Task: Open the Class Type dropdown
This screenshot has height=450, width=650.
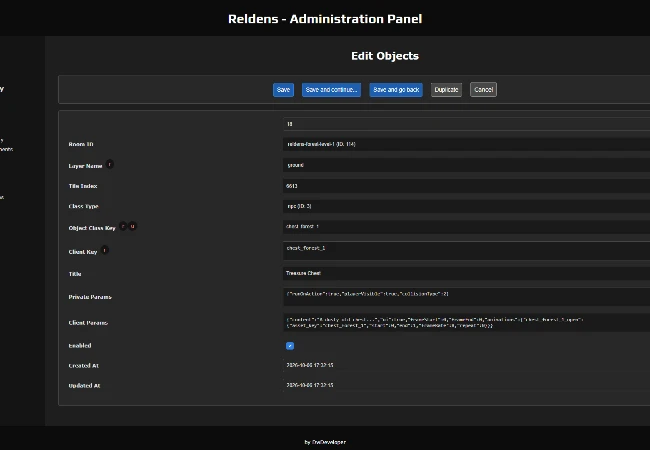Action: (466, 206)
